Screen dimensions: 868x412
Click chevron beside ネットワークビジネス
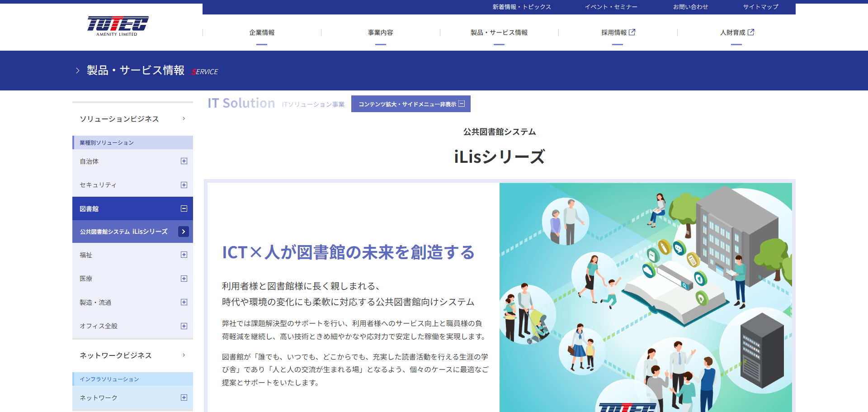(184, 355)
